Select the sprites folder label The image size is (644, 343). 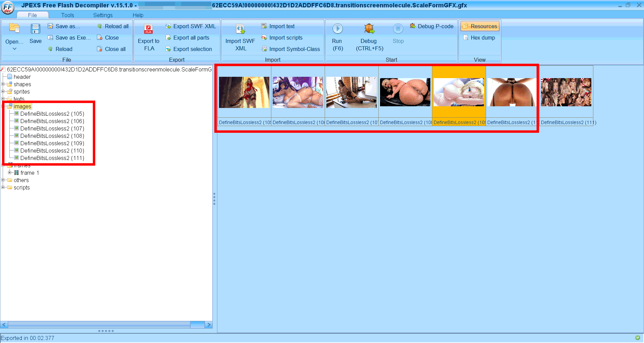22,92
